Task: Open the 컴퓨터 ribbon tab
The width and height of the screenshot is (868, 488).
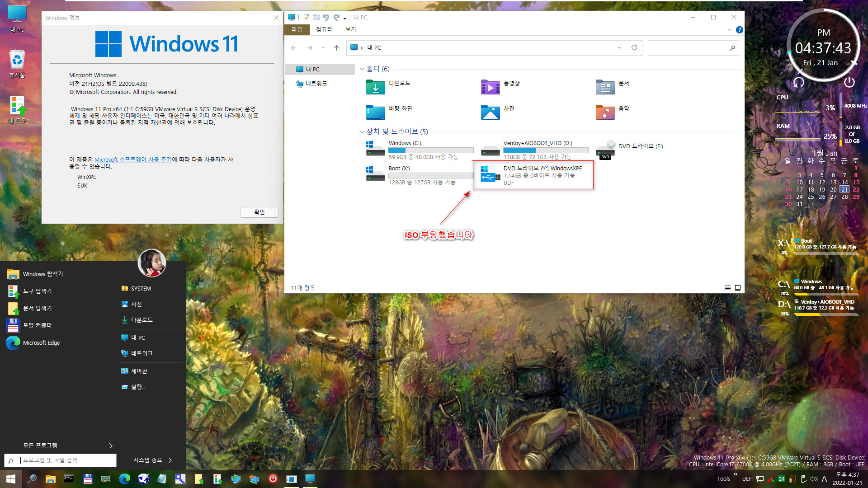Action: [x=324, y=29]
